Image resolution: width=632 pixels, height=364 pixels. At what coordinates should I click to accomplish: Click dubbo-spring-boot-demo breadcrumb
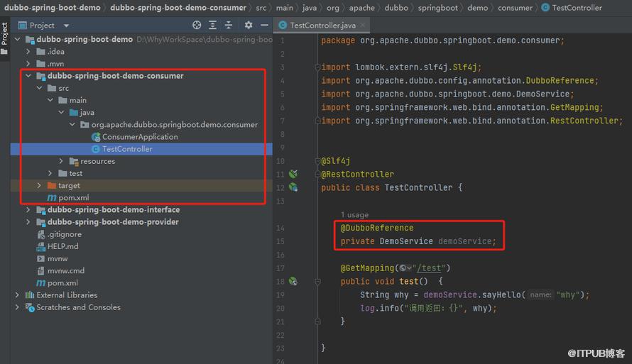tap(53, 8)
